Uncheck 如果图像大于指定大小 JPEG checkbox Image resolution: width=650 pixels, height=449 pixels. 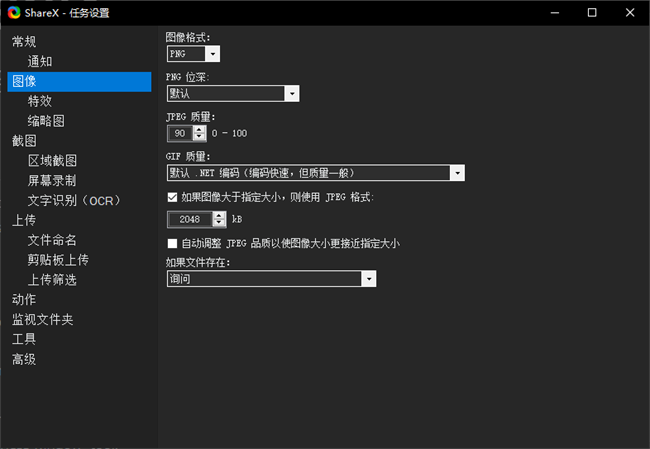tap(173, 197)
